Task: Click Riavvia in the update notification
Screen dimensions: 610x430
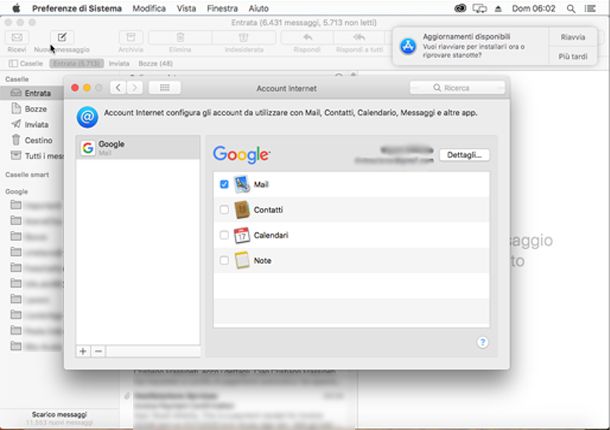Action: pyautogui.click(x=573, y=37)
